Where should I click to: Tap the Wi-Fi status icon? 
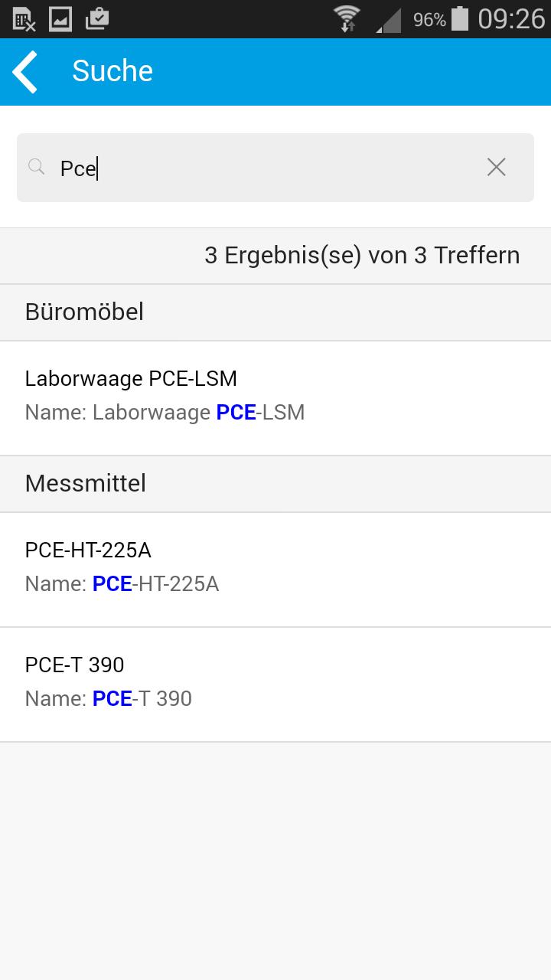[x=347, y=18]
